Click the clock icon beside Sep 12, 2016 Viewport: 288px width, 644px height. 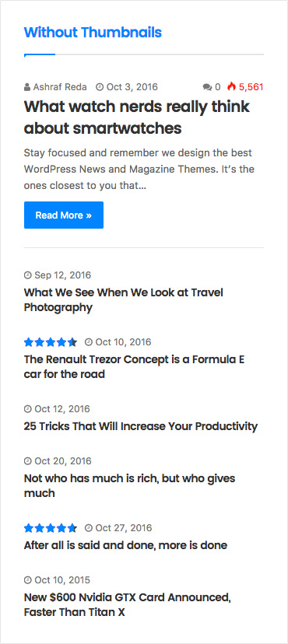coord(28,275)
